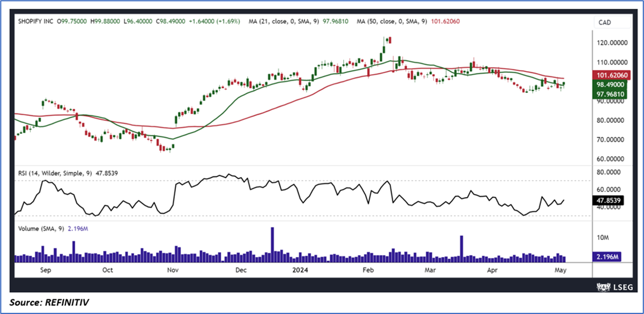Click the +1.64000 (+1.69%) change value
This screenshot has height=314, width=644.
[215, 21]
